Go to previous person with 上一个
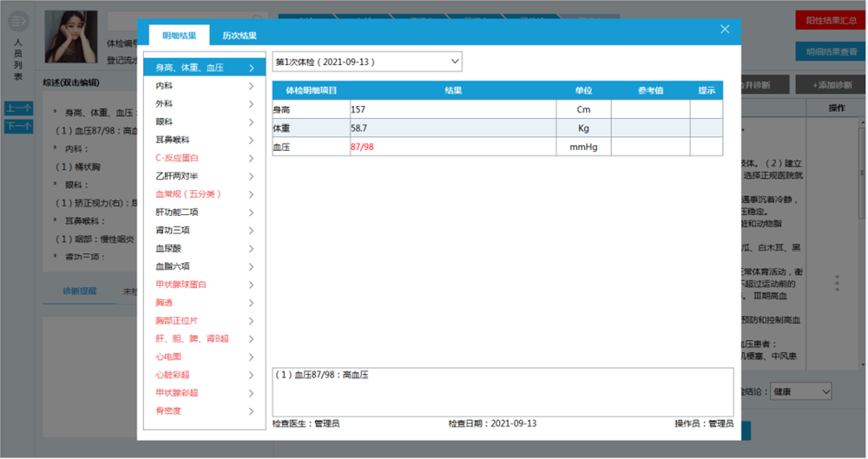The image size is (868, 459). tap(18, 108)
